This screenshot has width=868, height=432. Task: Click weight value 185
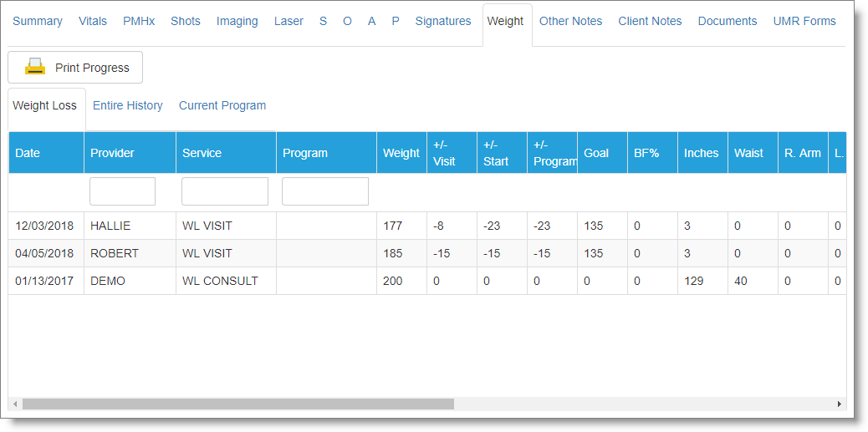[392, 253]
